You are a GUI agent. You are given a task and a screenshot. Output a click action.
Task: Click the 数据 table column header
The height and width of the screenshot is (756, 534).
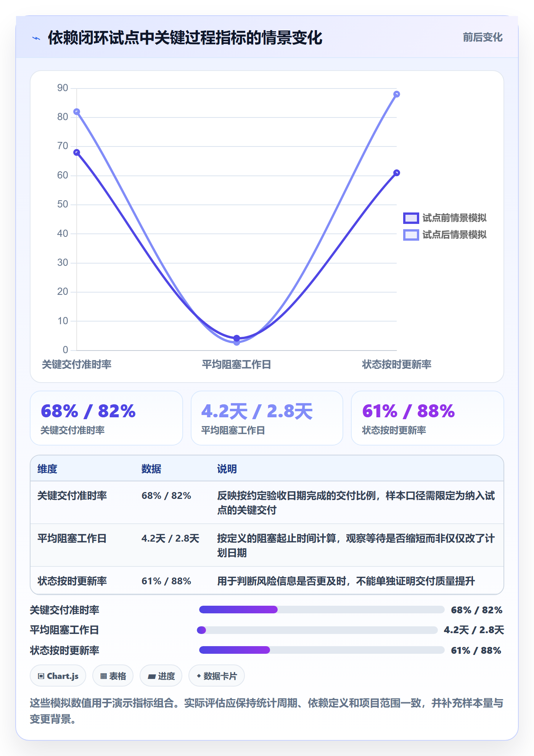coord(151,469)
